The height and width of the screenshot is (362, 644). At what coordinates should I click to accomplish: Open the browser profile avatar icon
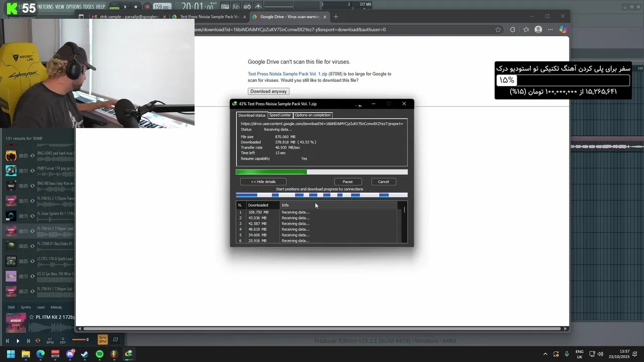538,30
